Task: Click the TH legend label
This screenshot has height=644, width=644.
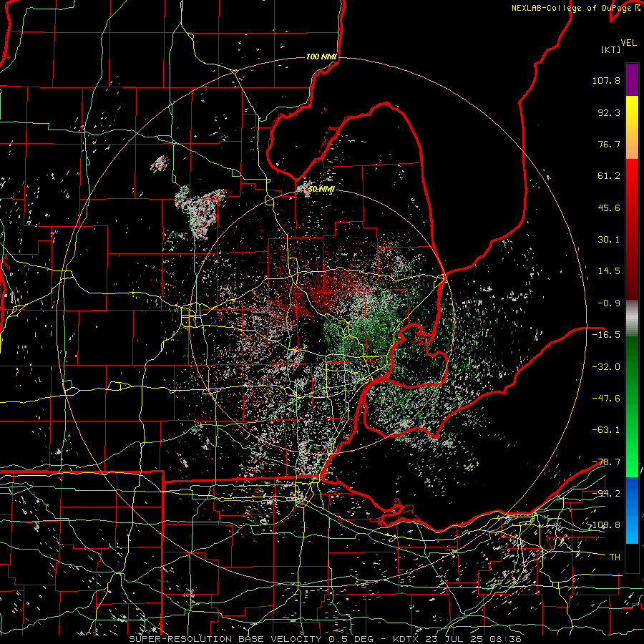Action: point(615,557)
